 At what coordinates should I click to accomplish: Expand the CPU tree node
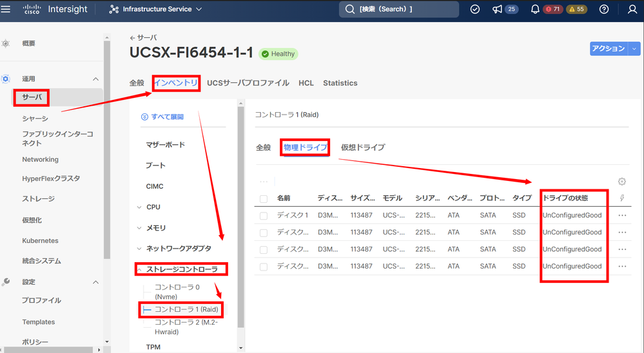click(139, 207)
